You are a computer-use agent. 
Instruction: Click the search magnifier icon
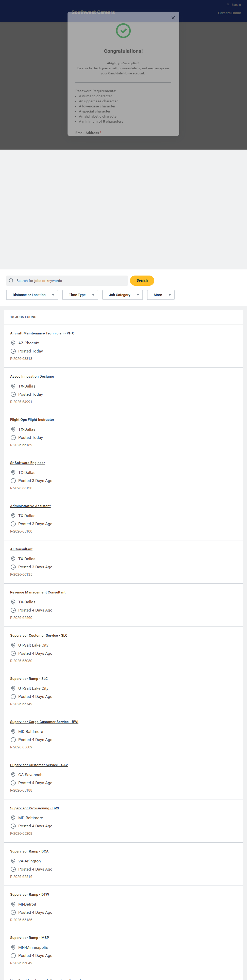tap(11, 281)
